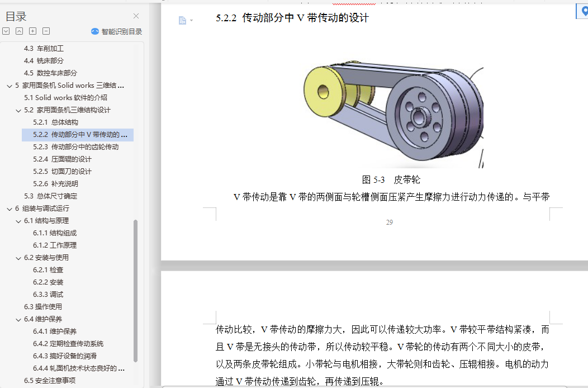Go to 4.3 车削加工
Image resolution: width=588 pixels, height=388 pixels.
(x=44, y=49)
